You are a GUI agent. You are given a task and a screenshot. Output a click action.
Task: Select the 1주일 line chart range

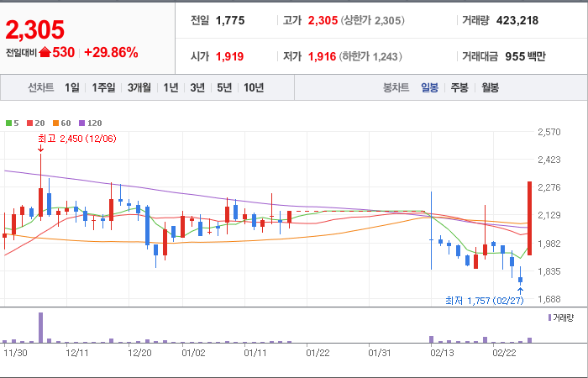tap(103, 87)
